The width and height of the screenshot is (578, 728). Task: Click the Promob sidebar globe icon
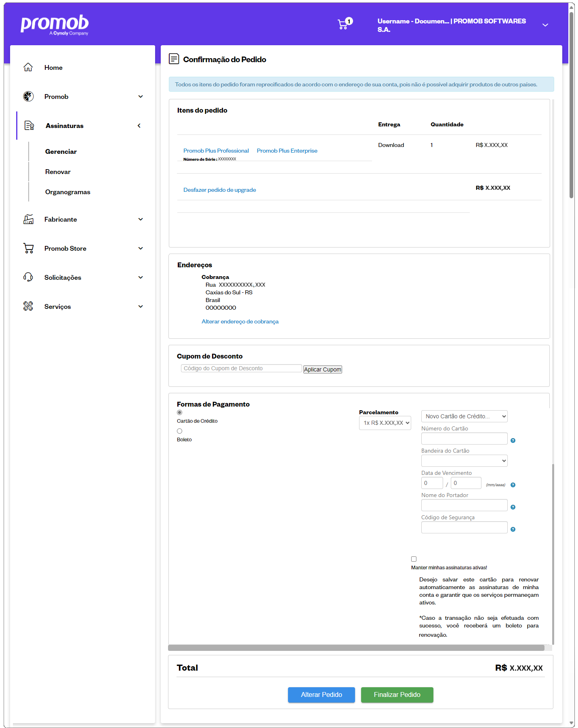[28, 97]
